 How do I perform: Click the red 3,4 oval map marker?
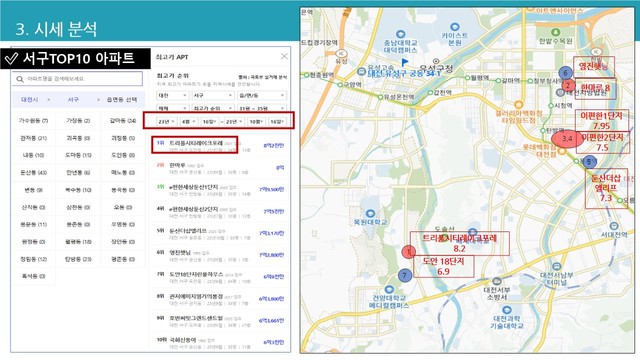click(x=567, y=139)
